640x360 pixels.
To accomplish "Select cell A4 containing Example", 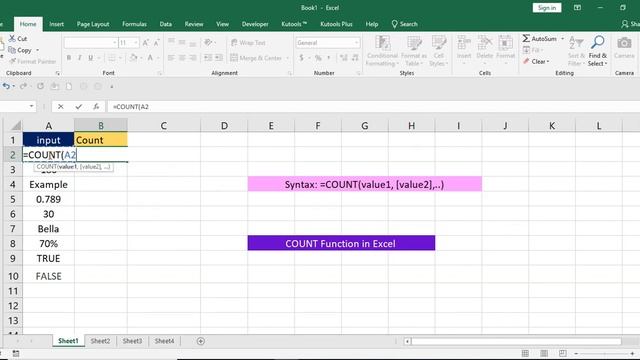I will [49, 184].
